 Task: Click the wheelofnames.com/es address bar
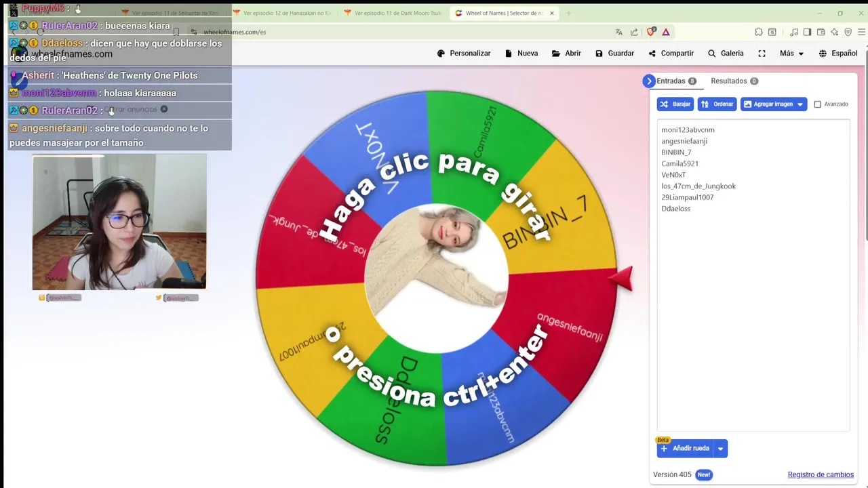400,32
